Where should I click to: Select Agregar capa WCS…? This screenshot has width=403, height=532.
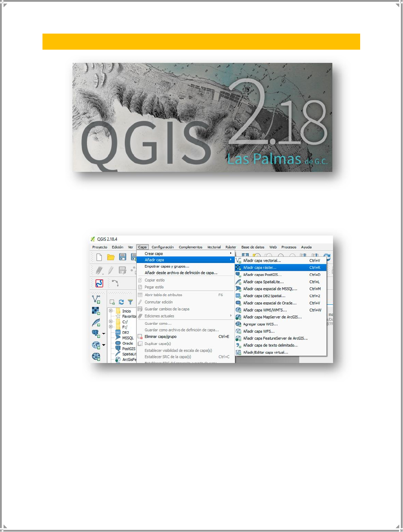click(x=281, y=324)
